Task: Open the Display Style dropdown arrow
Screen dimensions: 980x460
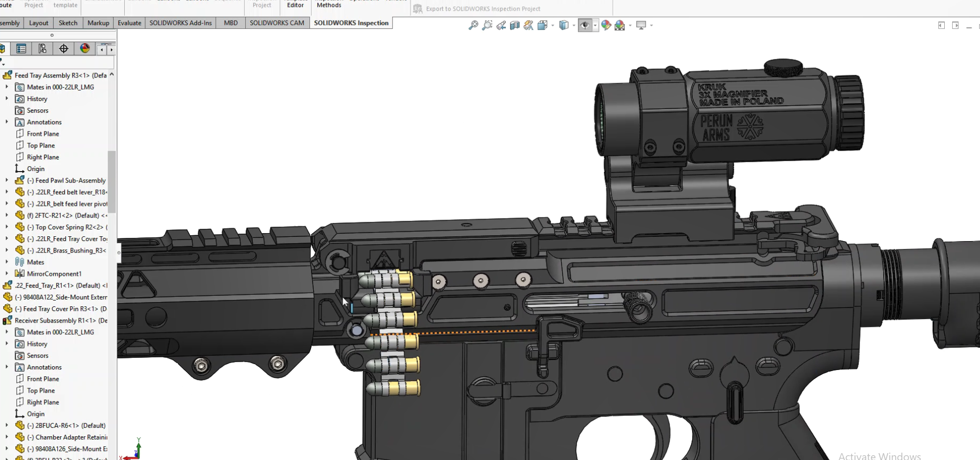Action: [574, 25]
